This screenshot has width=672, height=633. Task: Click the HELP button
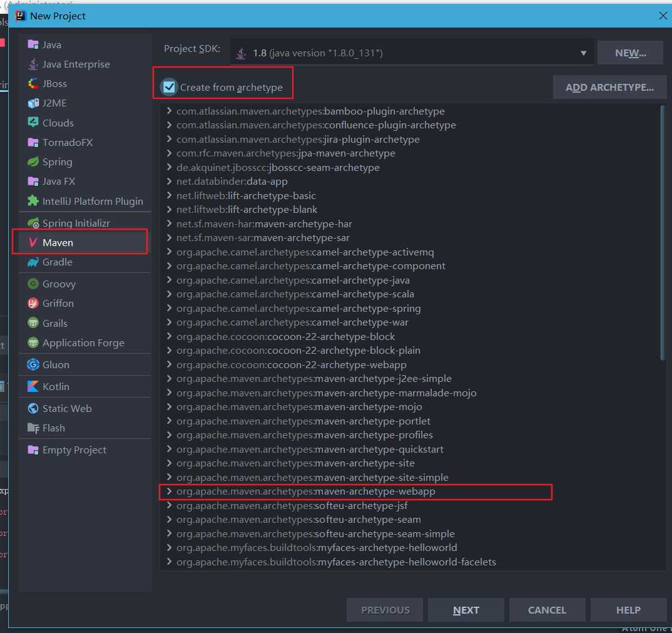pos(628,610)
